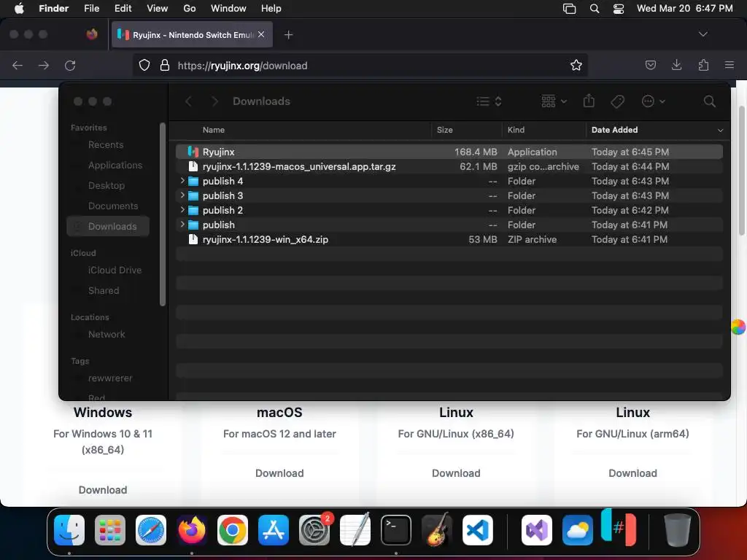Select ryujinx-1.1.1239-win_x64.zip file
The image size is (747, 560).
pos(449,239)
